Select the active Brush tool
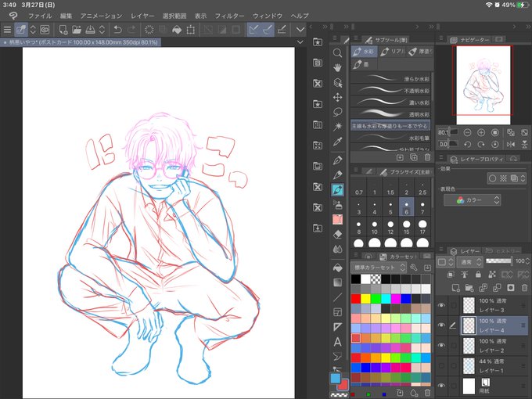This screenshot has height=399, width=532. (337, 189)
